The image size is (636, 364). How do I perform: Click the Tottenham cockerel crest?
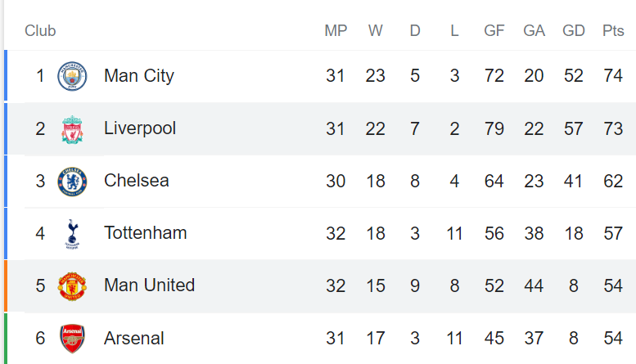click(72, 234)
